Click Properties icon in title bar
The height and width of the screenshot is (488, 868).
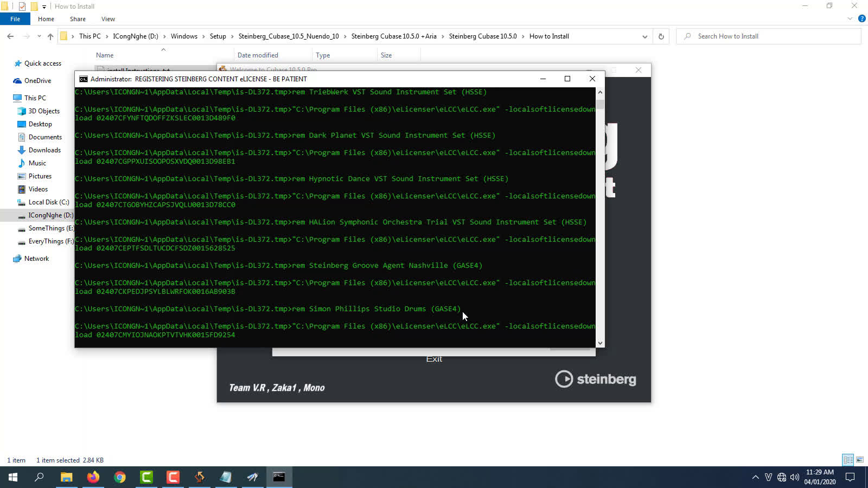coord(22,7)
